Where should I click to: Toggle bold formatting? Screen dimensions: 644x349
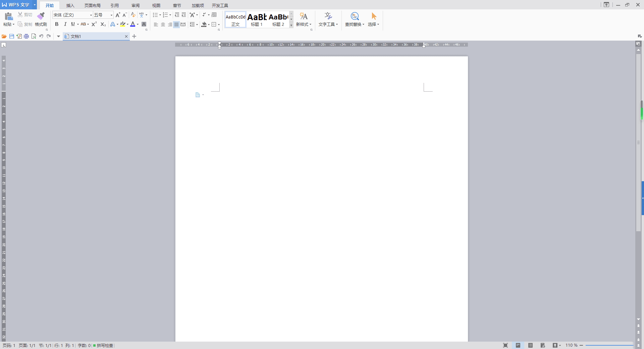click(57, 24)
